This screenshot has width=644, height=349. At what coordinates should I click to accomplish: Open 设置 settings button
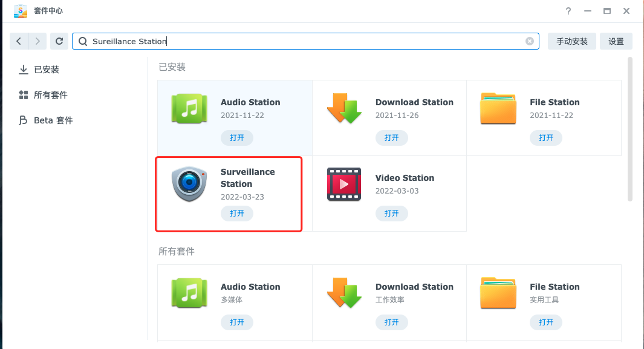click(x=616, y=41)
